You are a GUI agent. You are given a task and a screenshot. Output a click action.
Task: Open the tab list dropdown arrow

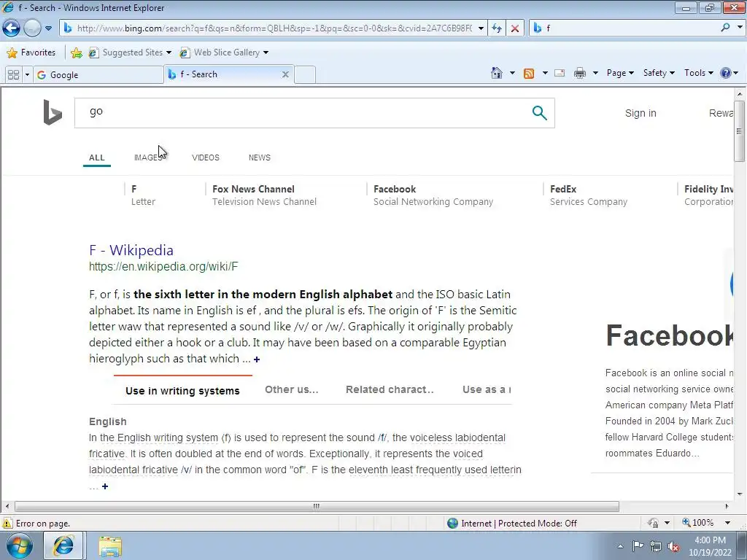click(27, 75)
